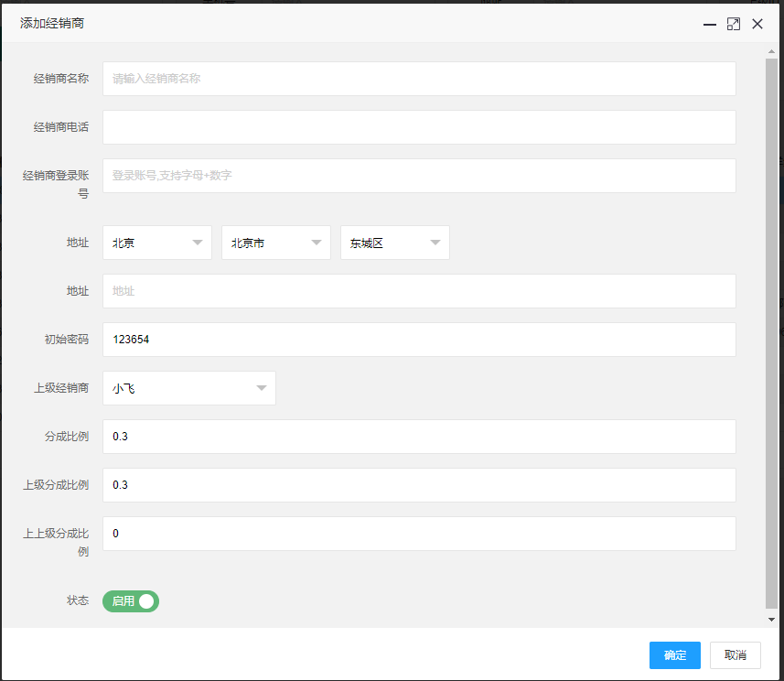The width and height of the screenshot is (784, 681).
Task: Minimize the 添加经销商 dialog
Action: [x=710, y=24]
